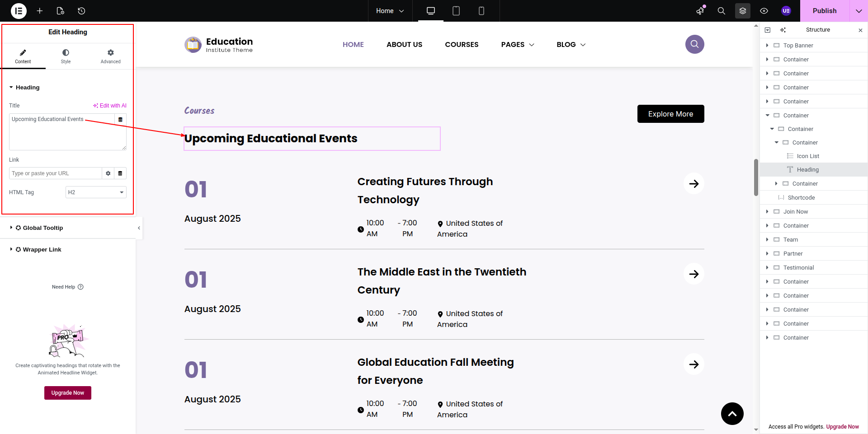Viewport: 868px width, 434px height.
Task: Click the purple site search icon
Action: [694, 44]
